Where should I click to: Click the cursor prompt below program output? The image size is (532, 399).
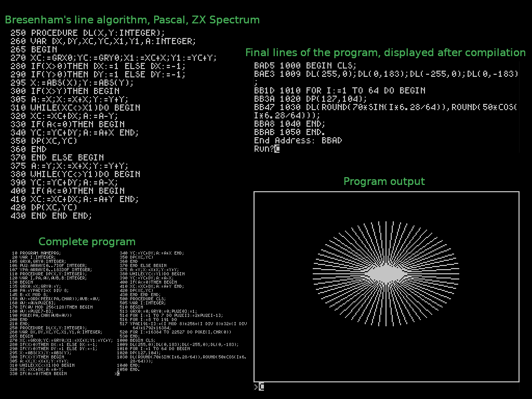click(261, 387)
